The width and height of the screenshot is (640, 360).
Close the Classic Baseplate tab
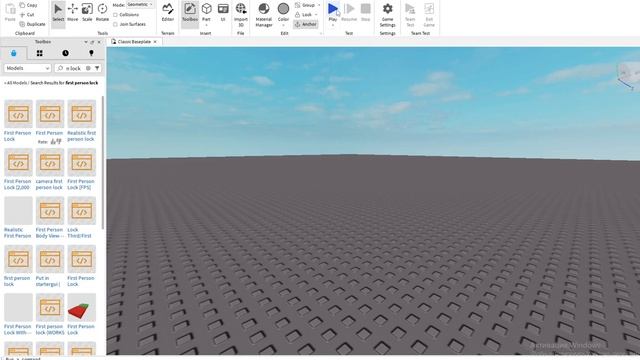tap(155, 42)
